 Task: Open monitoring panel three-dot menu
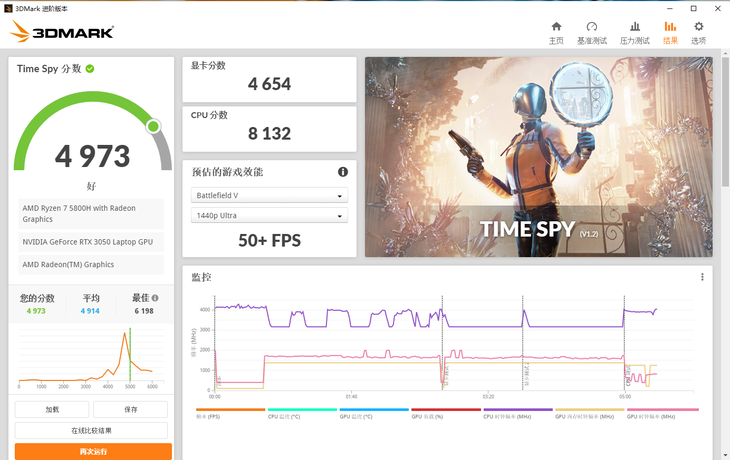702,277
